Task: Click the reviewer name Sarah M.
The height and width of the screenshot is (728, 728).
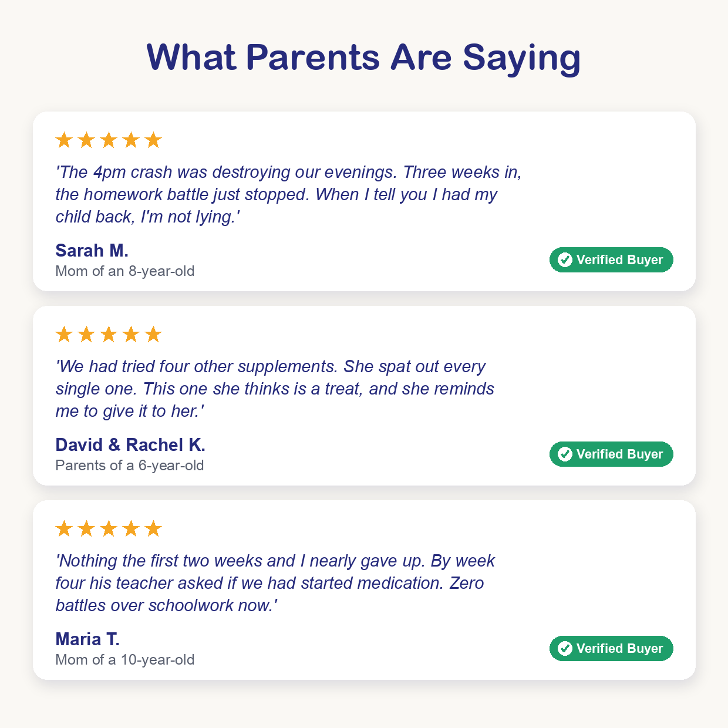Action: click(x=92, y=251)
